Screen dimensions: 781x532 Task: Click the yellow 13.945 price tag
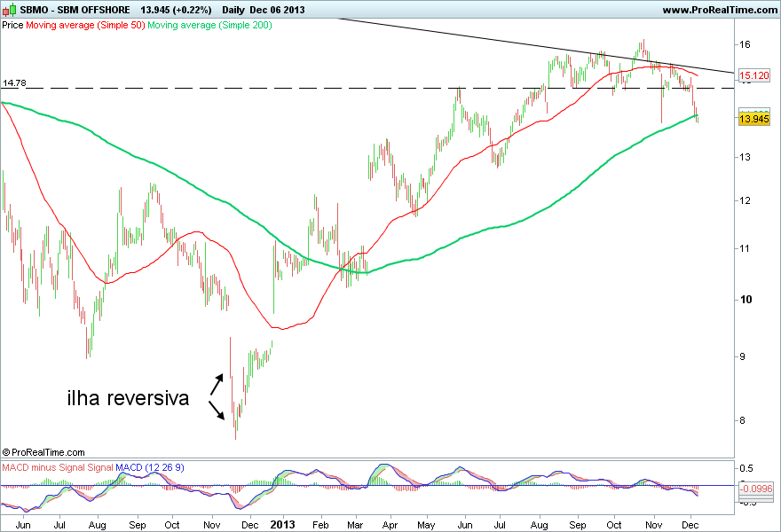pos(754,119)
